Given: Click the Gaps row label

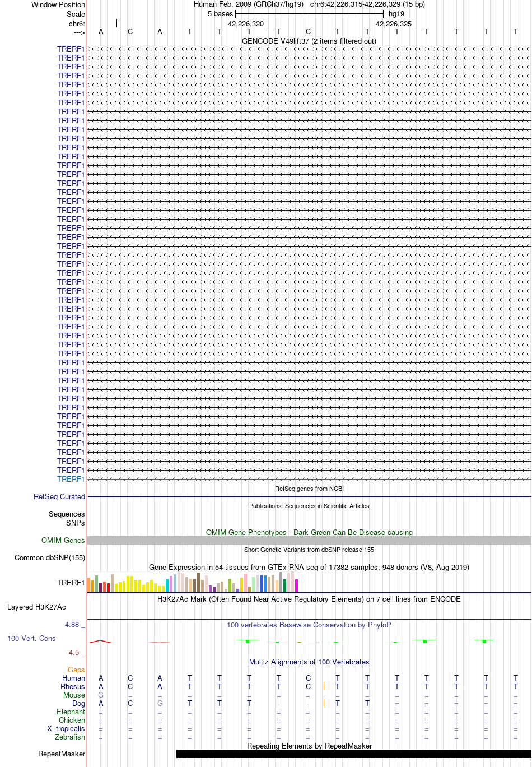Looking at the screenshot, I should point(76,670).
